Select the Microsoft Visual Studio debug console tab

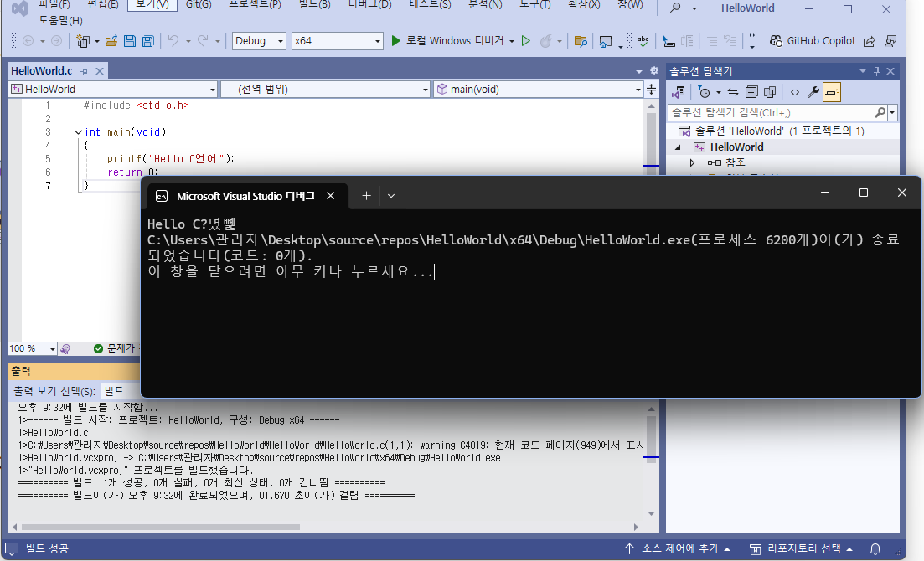pos(245,196)
